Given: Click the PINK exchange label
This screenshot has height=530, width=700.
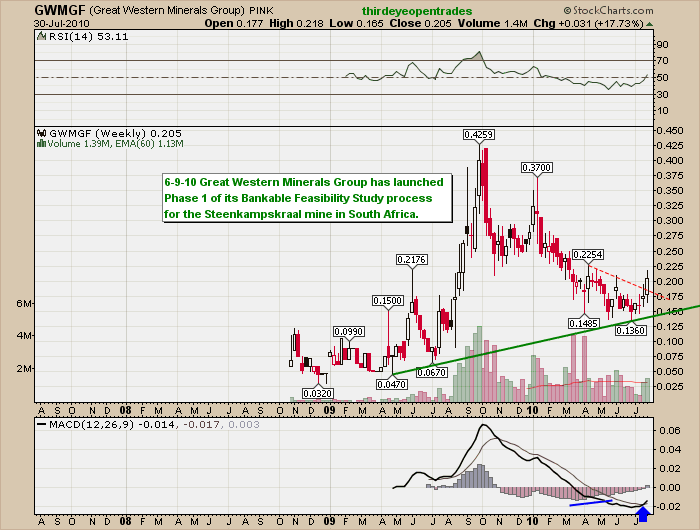Looking at the screenshot, I should click(x=261, y=10).
